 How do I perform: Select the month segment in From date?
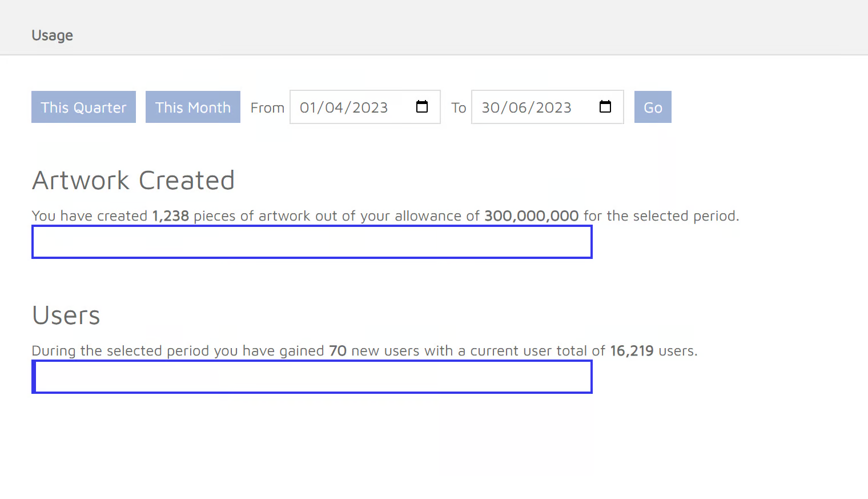[x=334, y=107]
